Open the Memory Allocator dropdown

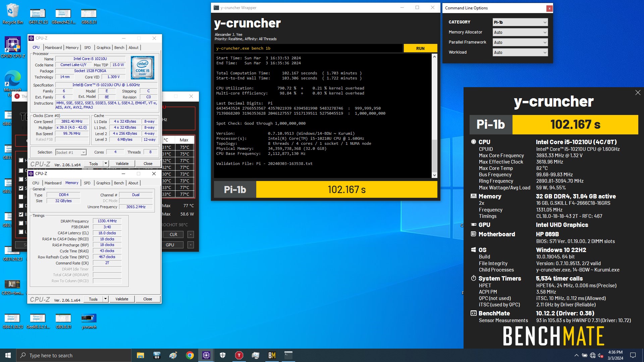point(520,32)
